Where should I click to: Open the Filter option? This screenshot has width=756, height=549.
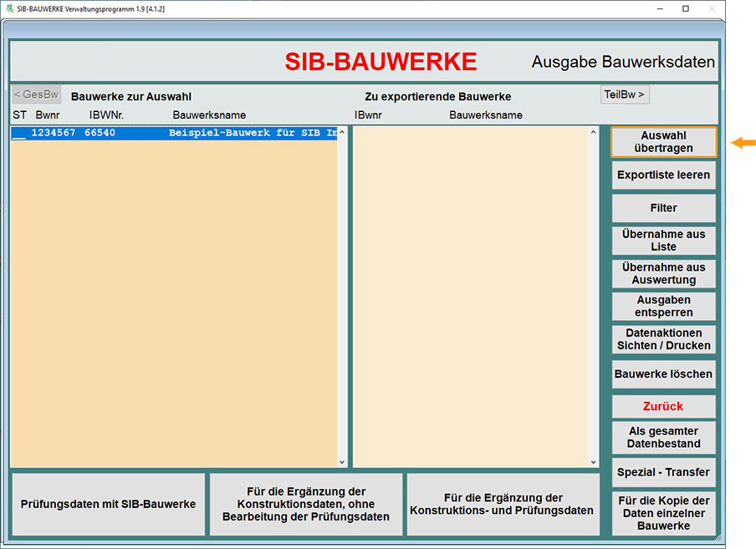pos(663,208)
